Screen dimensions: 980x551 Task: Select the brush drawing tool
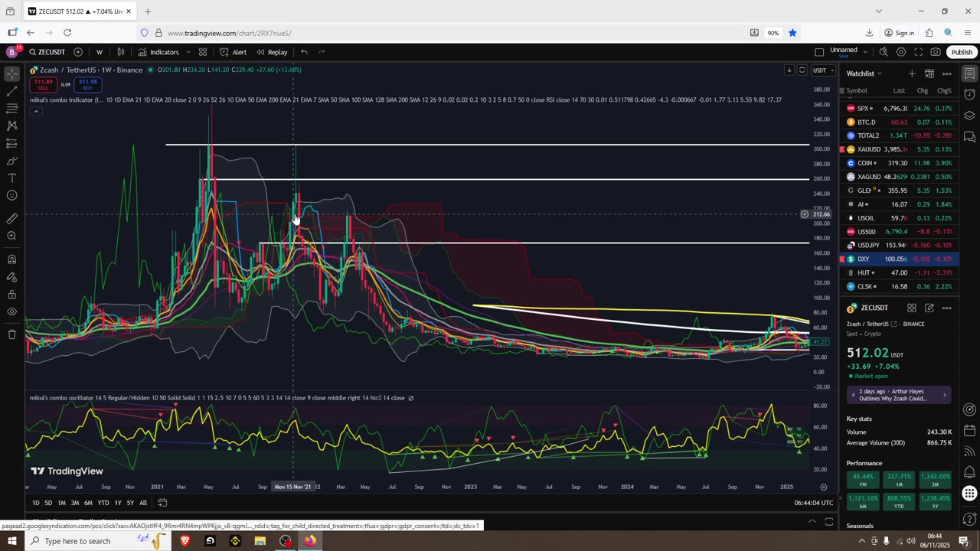[11, 161]
